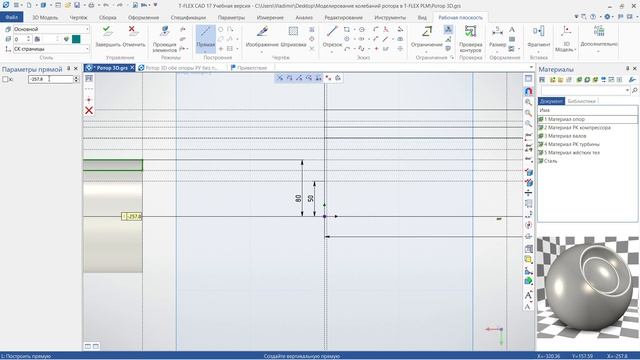
Task: Activate the Проекция элементов tool
Action: pos(164,39)
